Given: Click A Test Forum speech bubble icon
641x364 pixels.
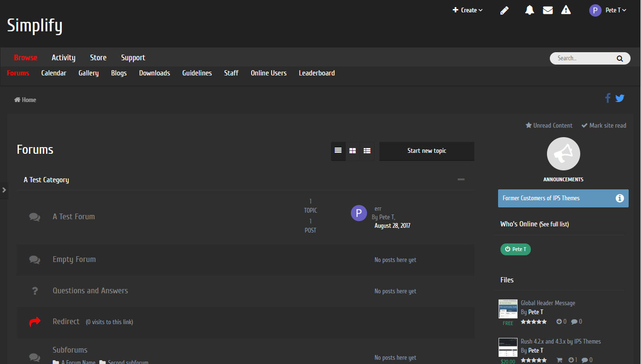Looking at the screenshot, I should point(35,216).
